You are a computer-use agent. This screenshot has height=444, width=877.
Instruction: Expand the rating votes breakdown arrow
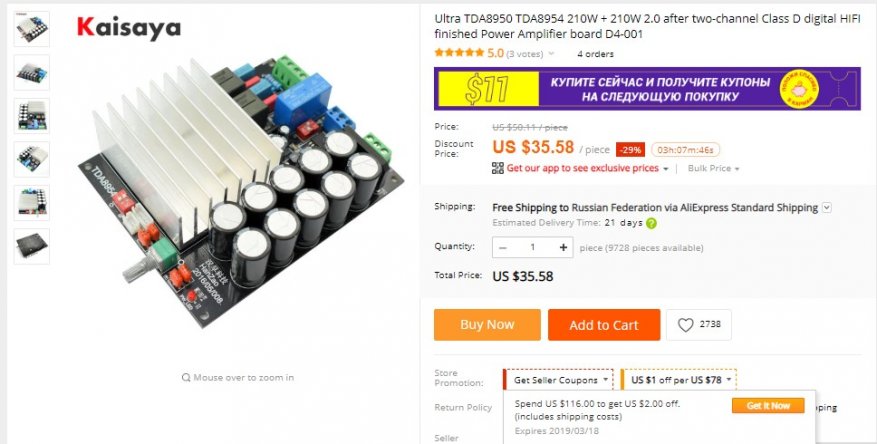click(x=551, y=54)
